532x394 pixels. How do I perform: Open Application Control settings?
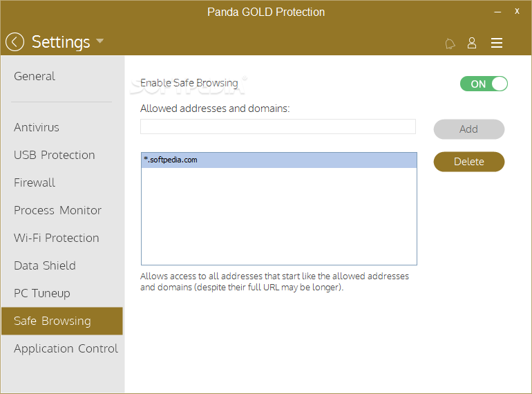[x=66, y=348]
